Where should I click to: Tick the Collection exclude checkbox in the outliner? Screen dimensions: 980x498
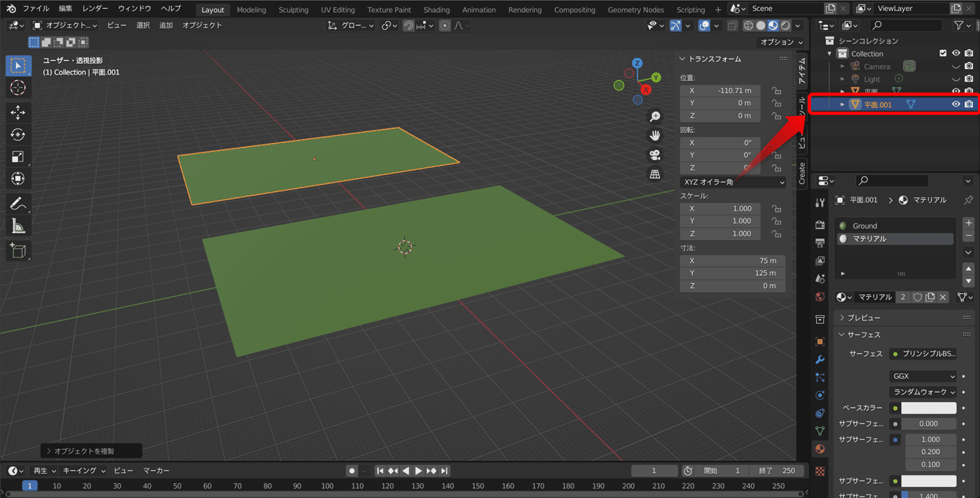pyautogui.click(x=943, y=54)
